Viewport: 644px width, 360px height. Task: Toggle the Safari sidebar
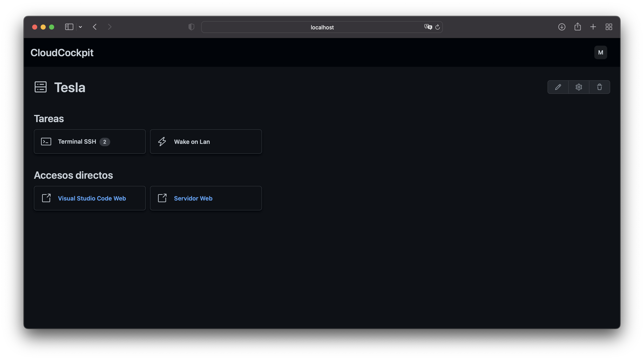[69, 27]
